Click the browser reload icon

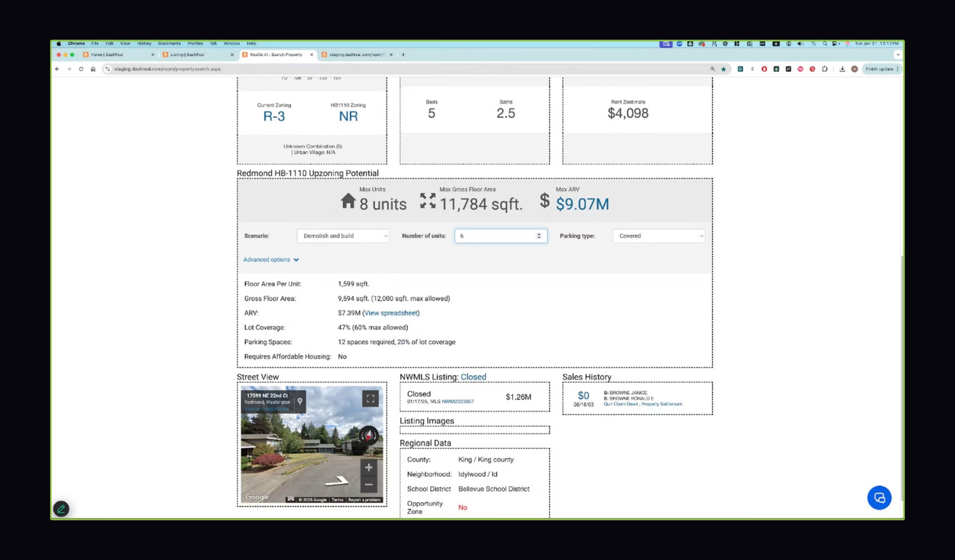[x=81, y=69]
